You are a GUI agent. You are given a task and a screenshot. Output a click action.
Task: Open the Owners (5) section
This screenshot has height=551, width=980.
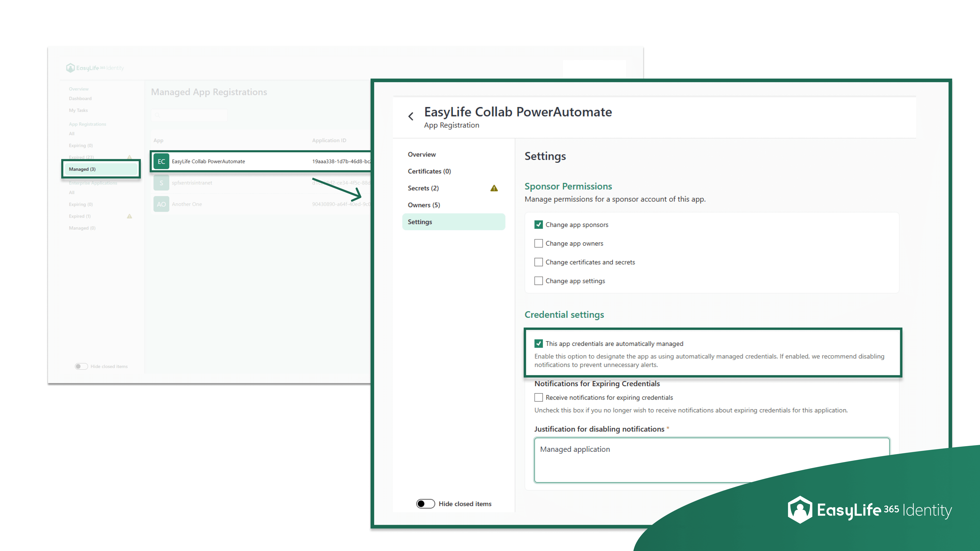click(x=424, y=205)
